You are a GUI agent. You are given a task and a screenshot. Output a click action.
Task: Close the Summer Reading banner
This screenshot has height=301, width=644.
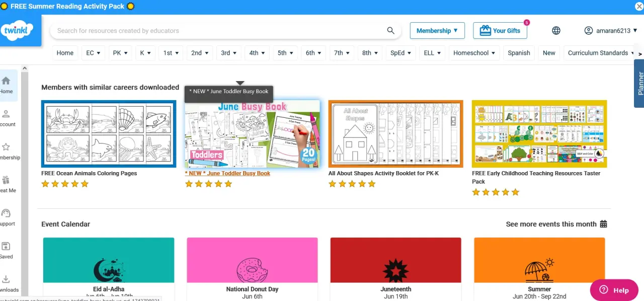coord(639,7)
